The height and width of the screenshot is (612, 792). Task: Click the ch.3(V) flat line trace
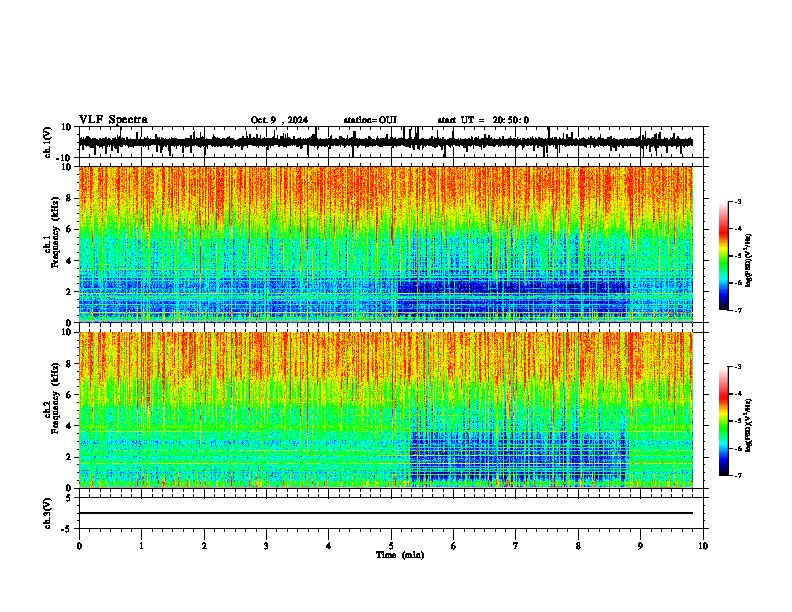pos(386,513)
